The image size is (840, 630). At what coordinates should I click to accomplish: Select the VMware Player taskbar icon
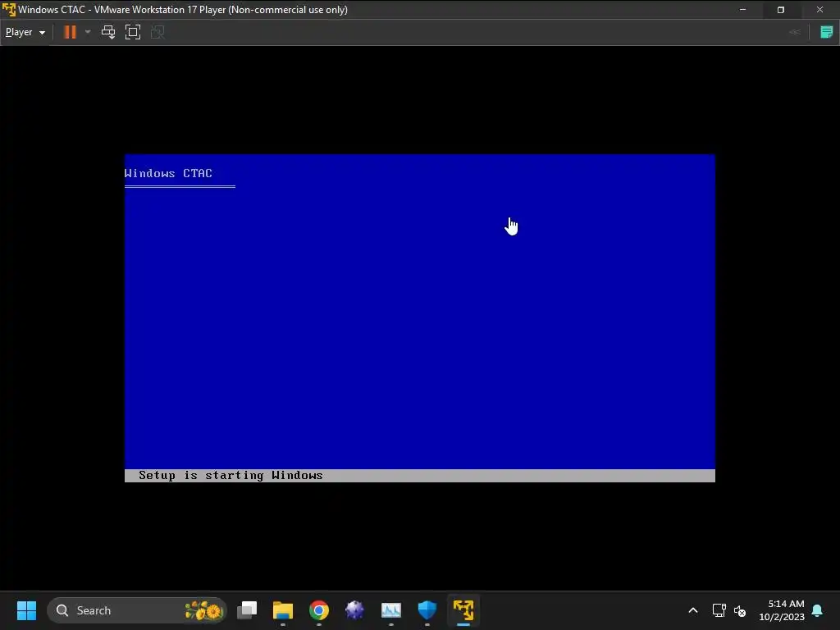point(463,610)
